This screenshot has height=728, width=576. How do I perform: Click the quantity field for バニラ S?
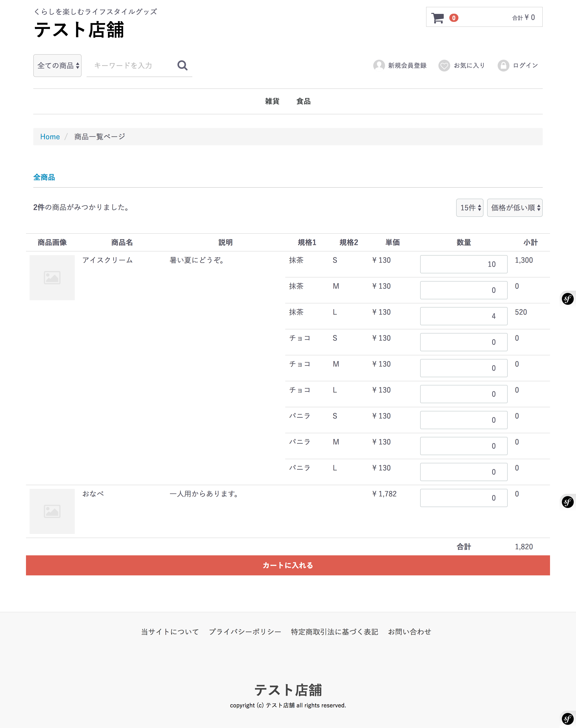(x=464, y=420)
